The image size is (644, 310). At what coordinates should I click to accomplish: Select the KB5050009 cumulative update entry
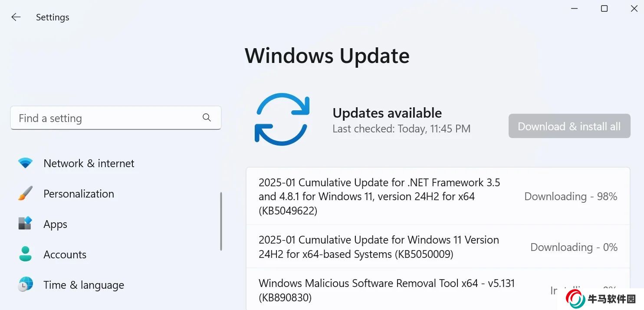378,247
